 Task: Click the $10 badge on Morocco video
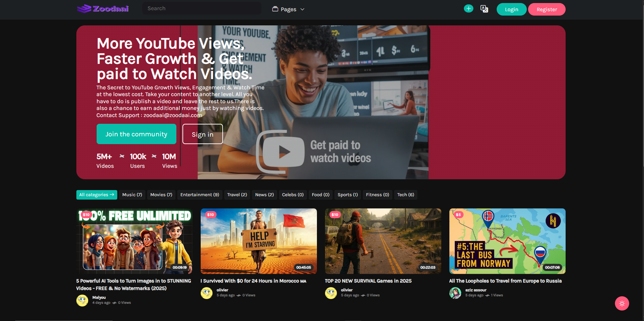pyautogui.click(x=210, y=214)
